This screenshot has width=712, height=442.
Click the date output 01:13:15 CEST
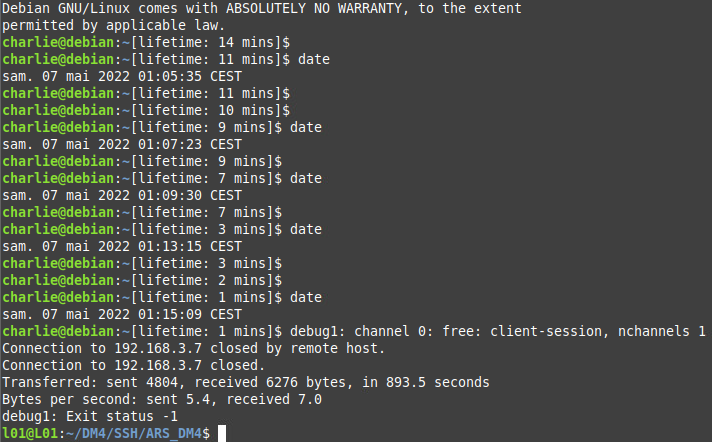click(122, 246)
